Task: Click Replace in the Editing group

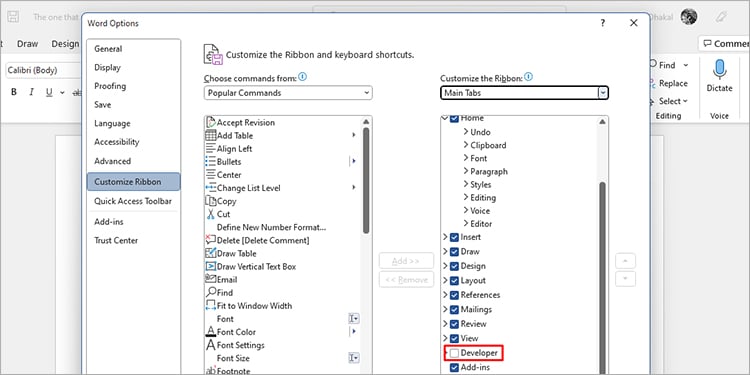Action: tap(668, 84)
